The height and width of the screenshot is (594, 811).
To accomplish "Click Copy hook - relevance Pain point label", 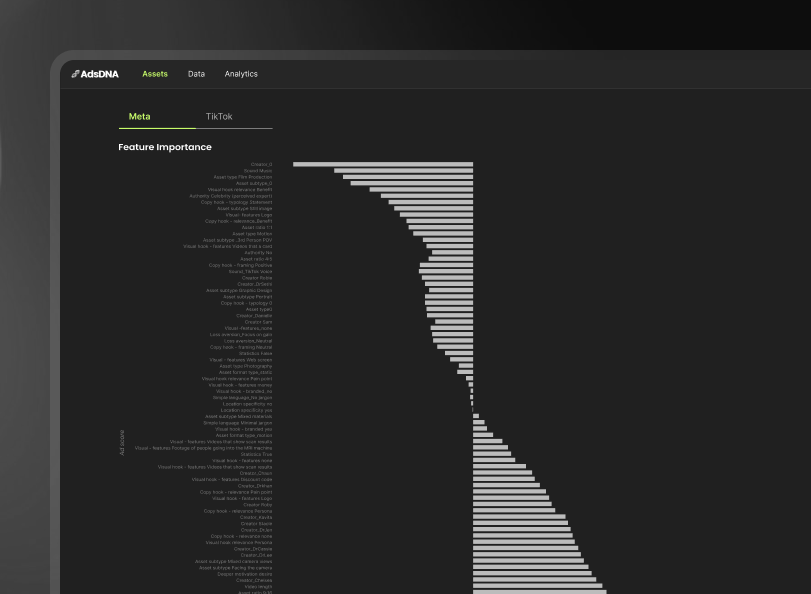I will pyautogui.click(x=236, y=492).
